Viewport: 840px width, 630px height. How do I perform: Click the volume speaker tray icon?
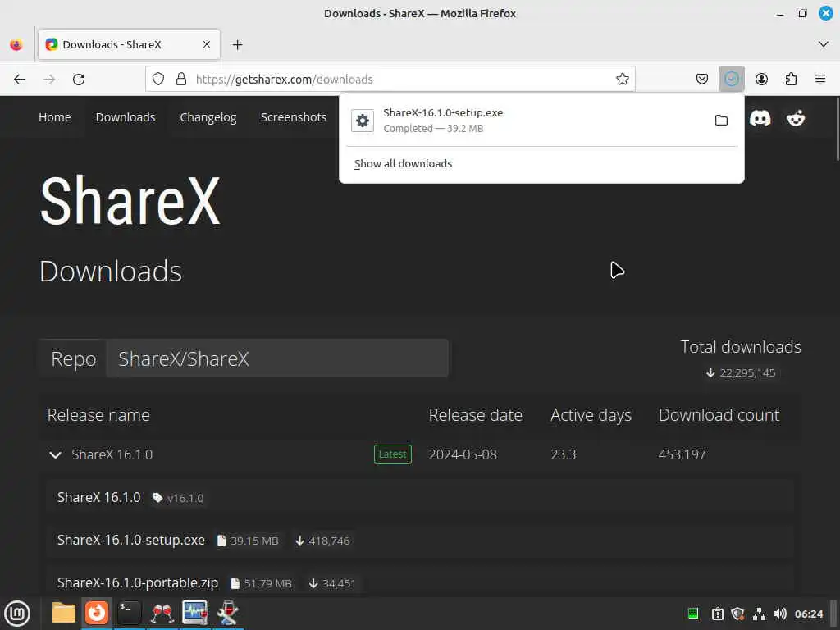coord(780,614)
